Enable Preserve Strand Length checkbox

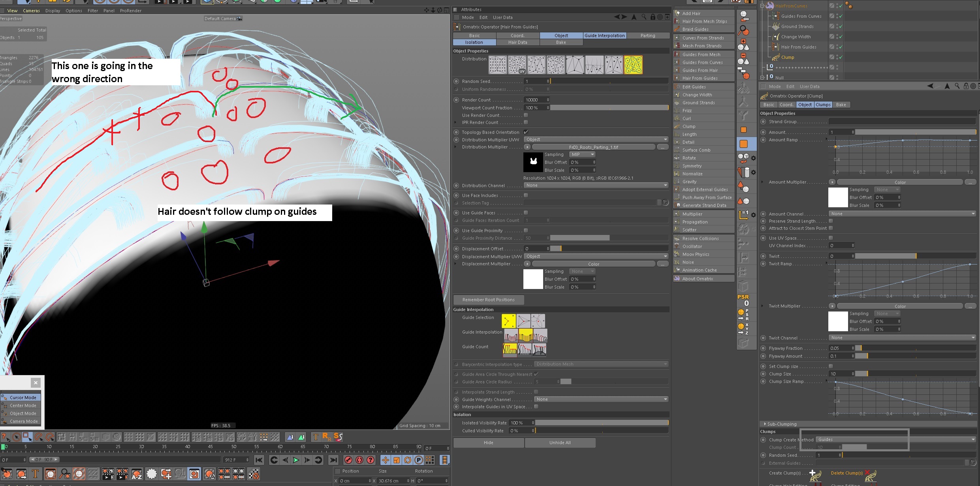click(831, 221)
